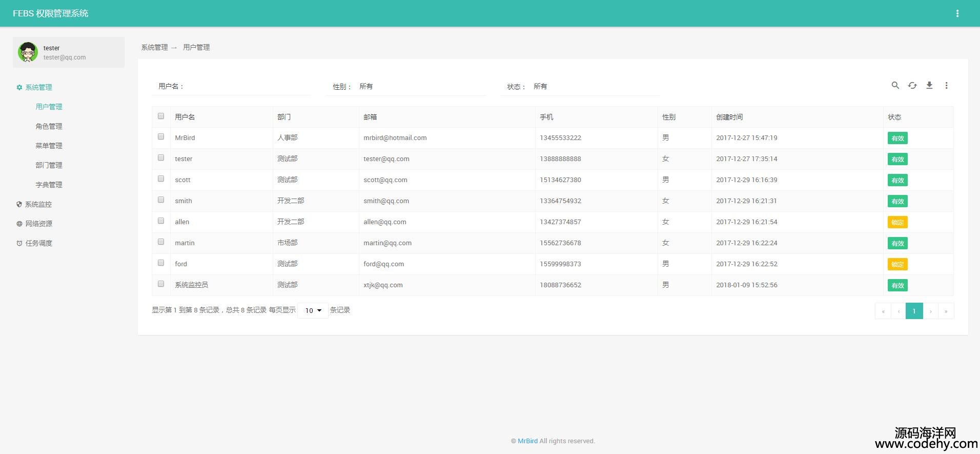Click the FEBS 权限管理系统 title
This screenshot has width=980, height=454.
tap(50, 13)
